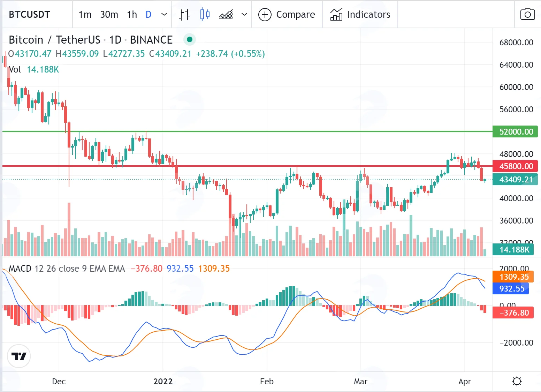541x392 pixels.
Task: Click the 64000.00 price scale label
Action: pos(516,65)
